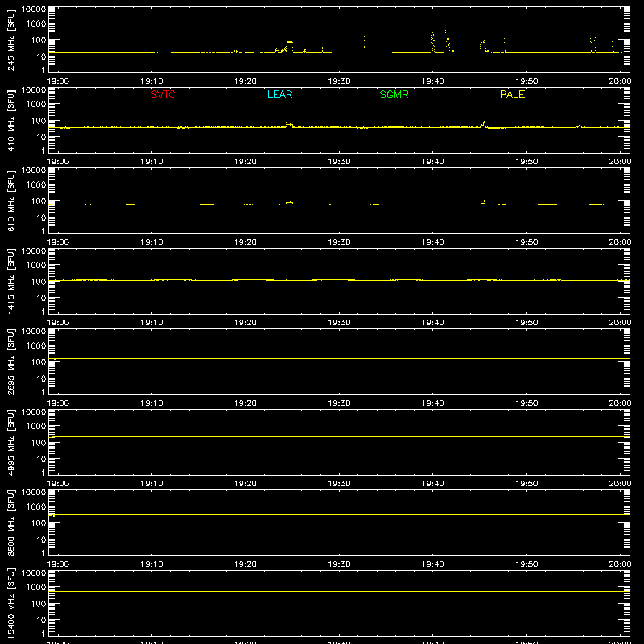Click the 610 MHz burst bump near 19:25
Screen dimensions: 644x644
[x=289, y=202]
